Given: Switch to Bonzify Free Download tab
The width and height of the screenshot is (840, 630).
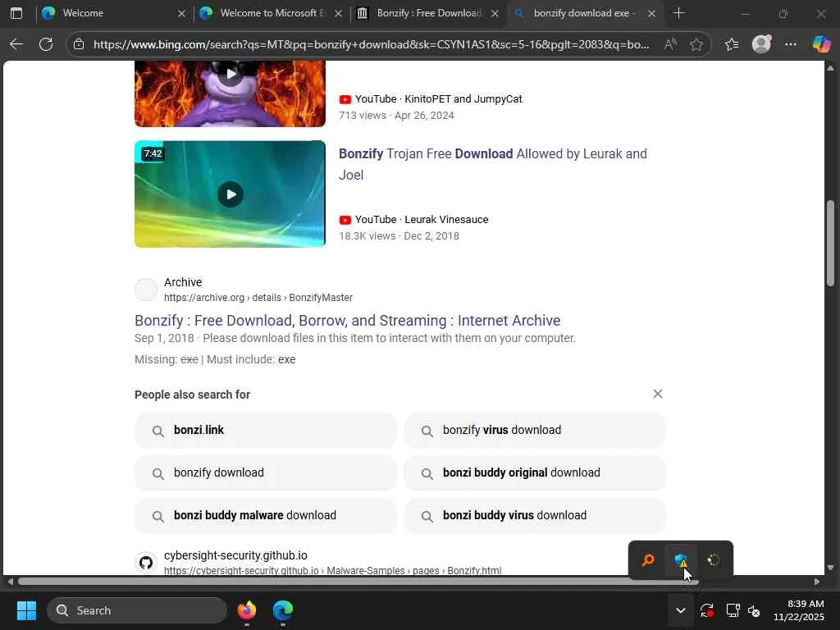Looking at the screenshot, I should click(427, 13).
